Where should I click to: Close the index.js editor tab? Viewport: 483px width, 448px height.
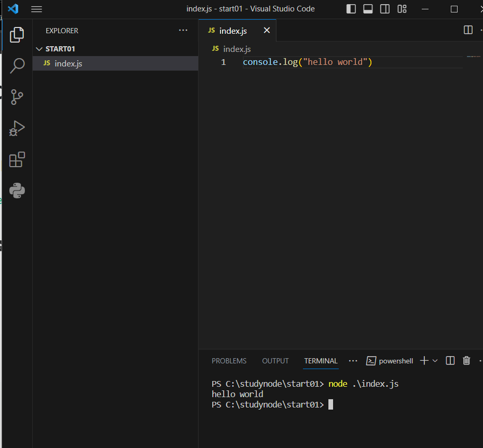[267, 30]
